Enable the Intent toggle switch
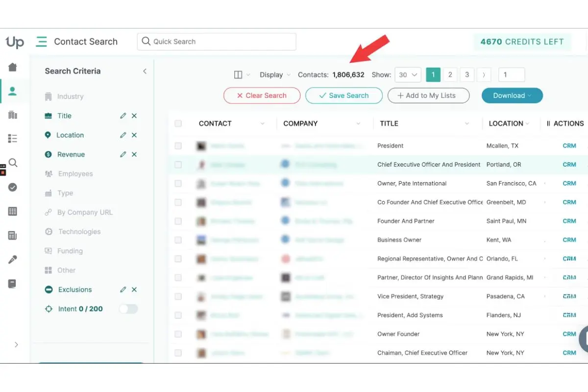 click(x=128, y=309)
